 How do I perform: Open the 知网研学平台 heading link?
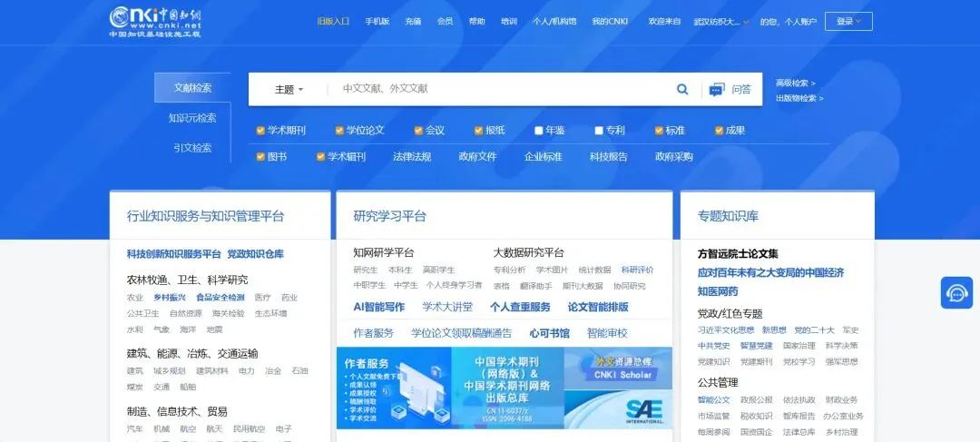pyautogui.click(x=383, y=252)
